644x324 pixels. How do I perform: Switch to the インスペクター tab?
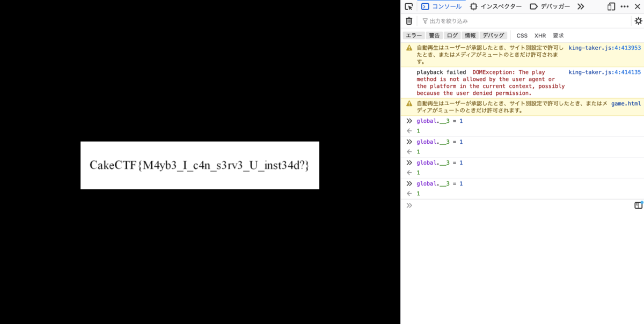click(x=496, y=6)
